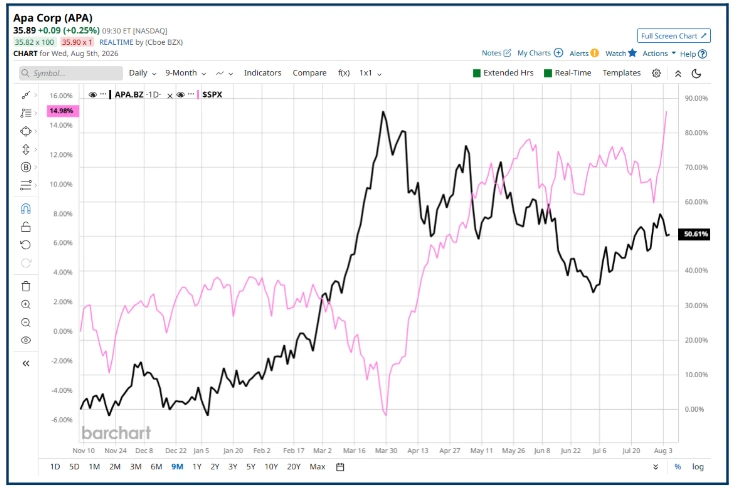Screen dimensions: 732x489
Task: Select the 20Y range
Action: coord(294,467)
